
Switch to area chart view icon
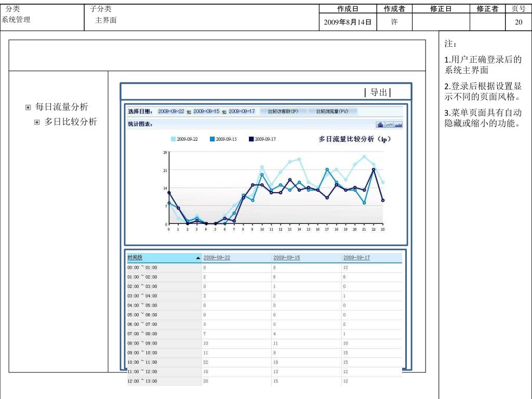[x=398, y=125]
